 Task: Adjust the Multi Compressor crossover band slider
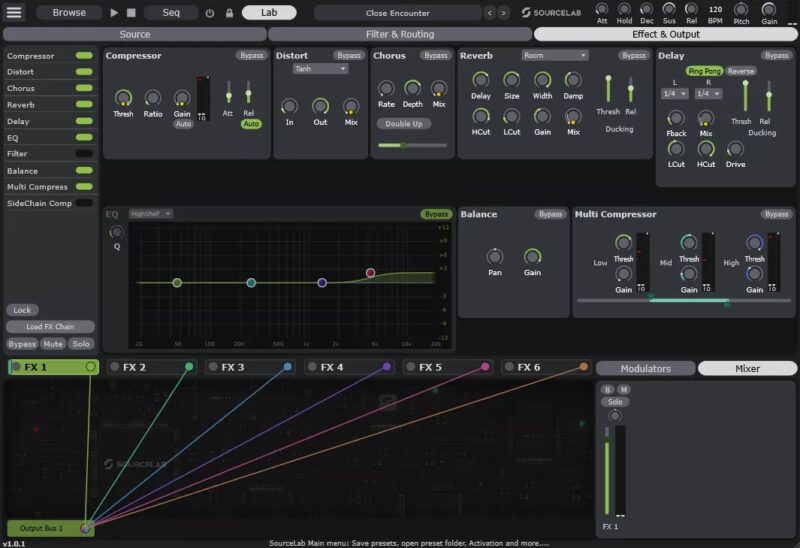pos(684,301)
